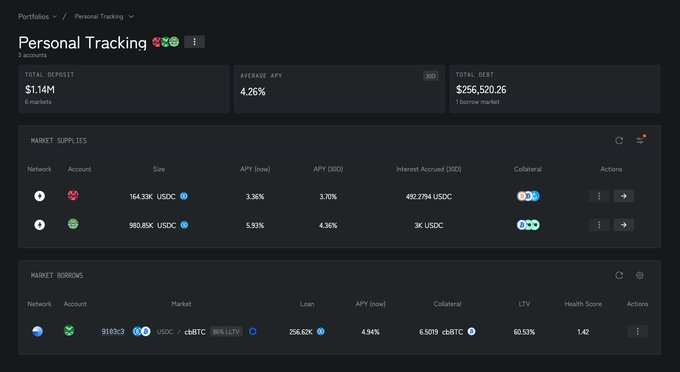Sort borrows by LTV column

(x=524, y=304)
